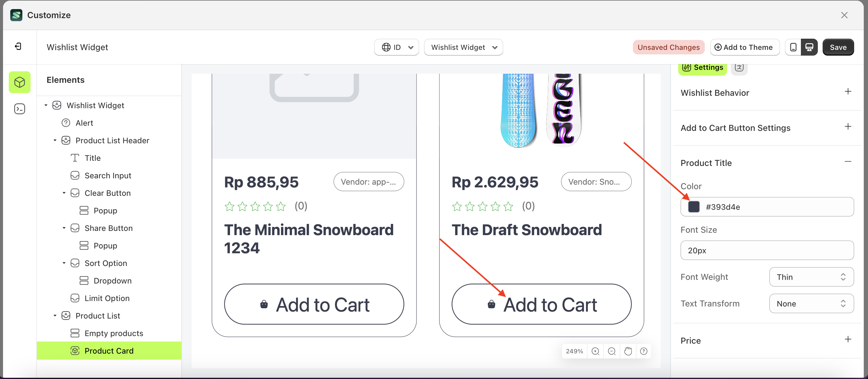Image resolution: width=868 pixels, height=379 pixels.
Task: Switch preview to desktop view
Action: click(810, 47)
